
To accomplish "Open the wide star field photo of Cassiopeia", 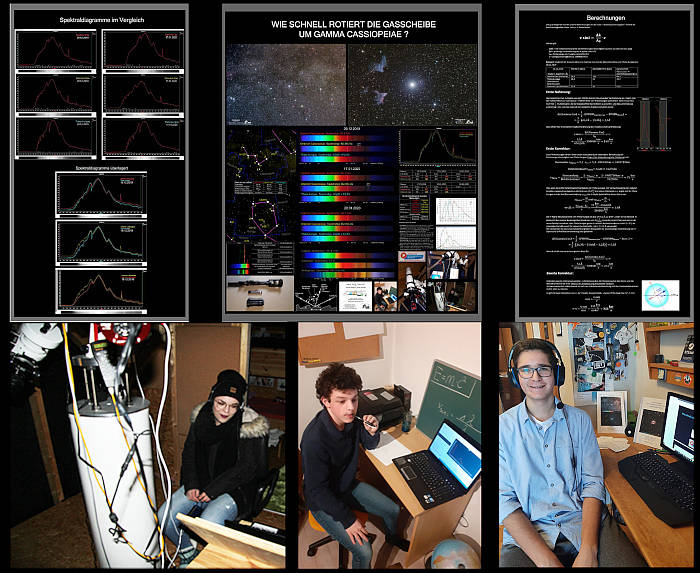I will click(x=286, y=84).
